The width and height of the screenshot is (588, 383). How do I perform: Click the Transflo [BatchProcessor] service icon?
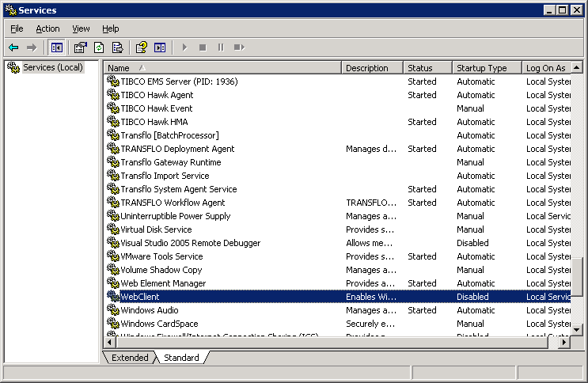(113, 135)
